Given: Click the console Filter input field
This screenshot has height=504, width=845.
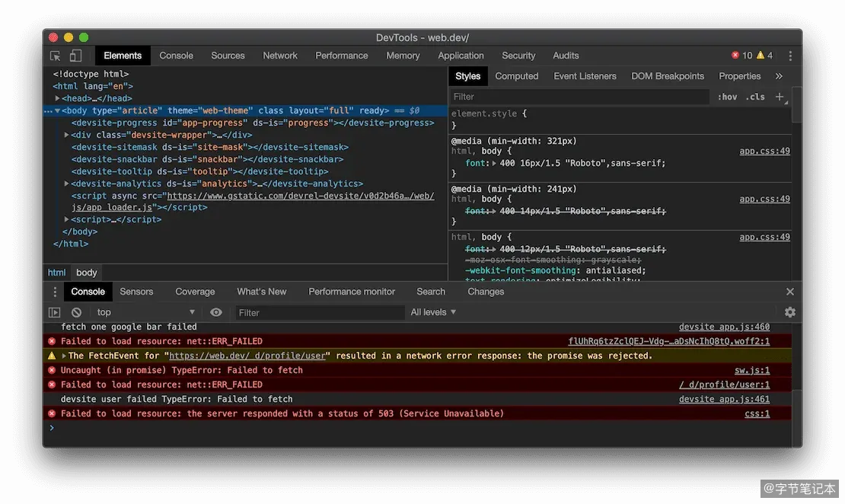Looking at the screenshot, I should [320, 313].
